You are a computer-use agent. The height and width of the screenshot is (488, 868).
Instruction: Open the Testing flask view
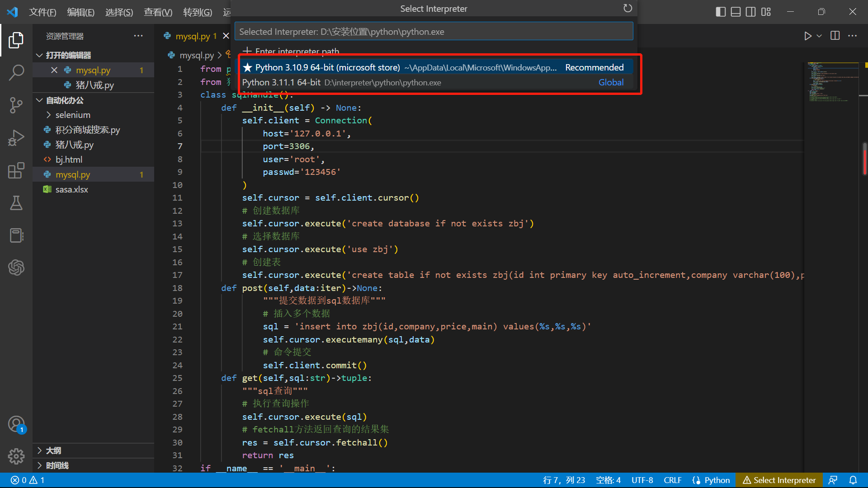pyautogui.click(x=16, y=203)
